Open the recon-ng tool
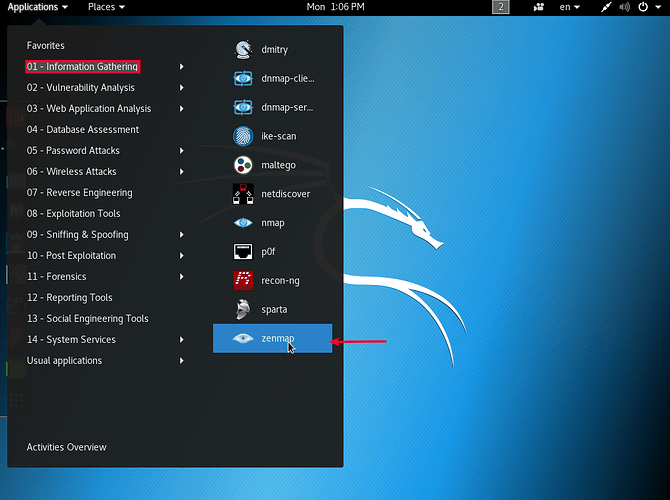This screenshot has height=500, width=670. (243, 281)
